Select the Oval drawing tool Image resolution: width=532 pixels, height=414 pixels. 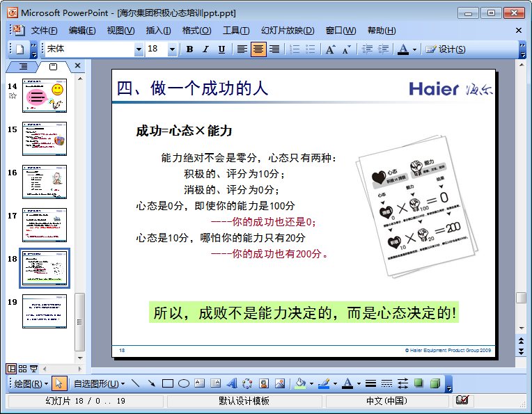[184, 383]
